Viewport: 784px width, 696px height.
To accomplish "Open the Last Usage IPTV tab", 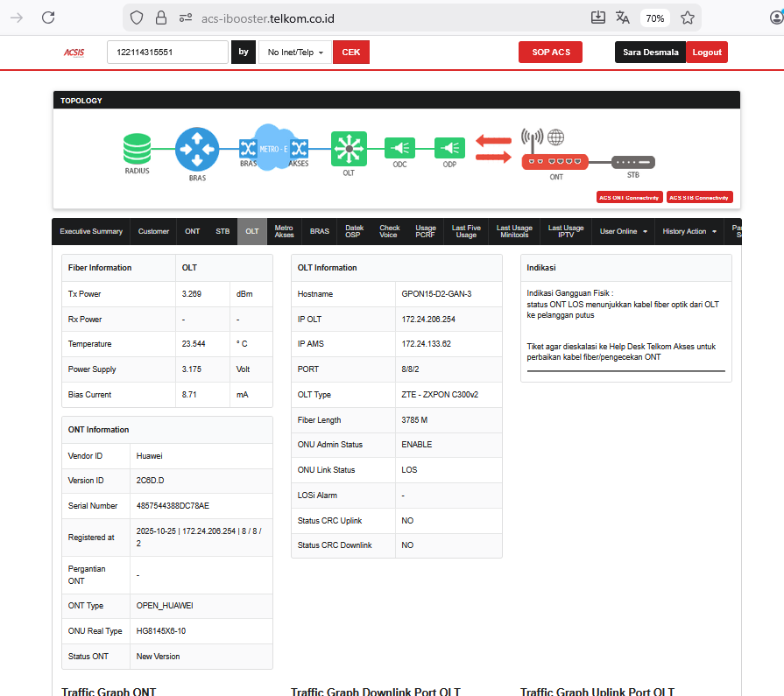I will (566, 231).
